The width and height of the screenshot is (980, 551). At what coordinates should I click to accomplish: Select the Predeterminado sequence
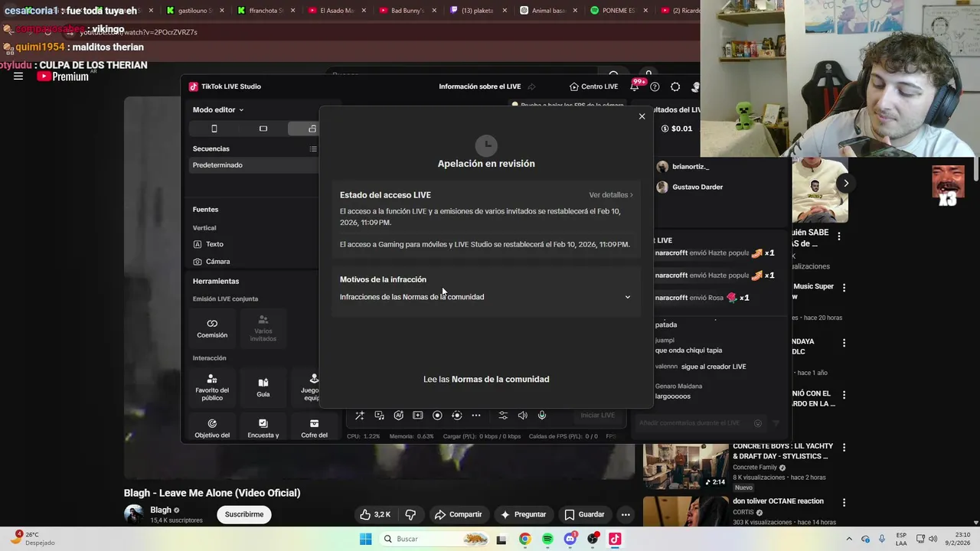[x=254, y=165]
